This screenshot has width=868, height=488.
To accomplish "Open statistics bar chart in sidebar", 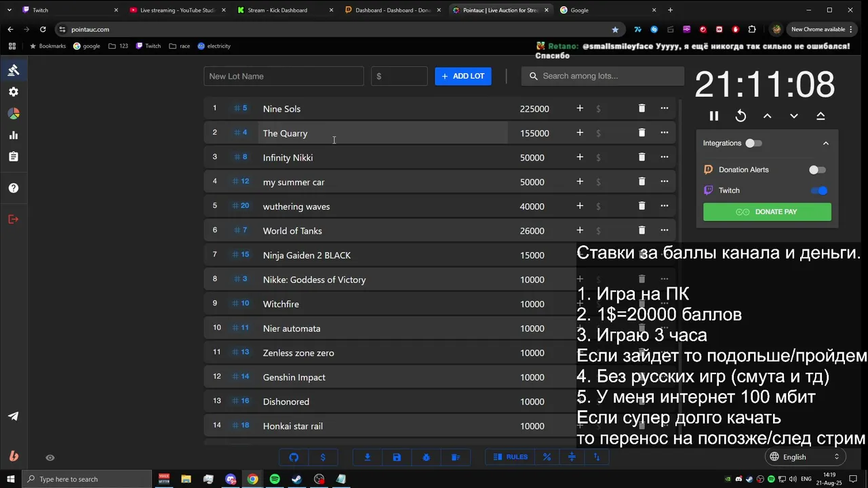I will tap(14, 135).
